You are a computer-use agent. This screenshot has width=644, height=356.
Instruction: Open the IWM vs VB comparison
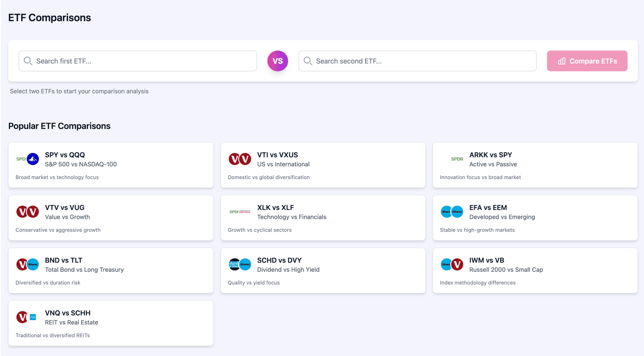point(535,270)
